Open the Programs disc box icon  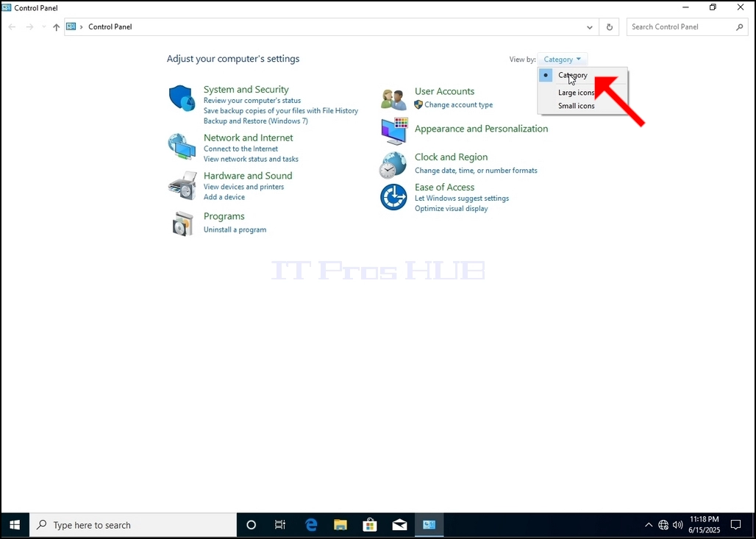pyautogui.click(x=182, y=224)
